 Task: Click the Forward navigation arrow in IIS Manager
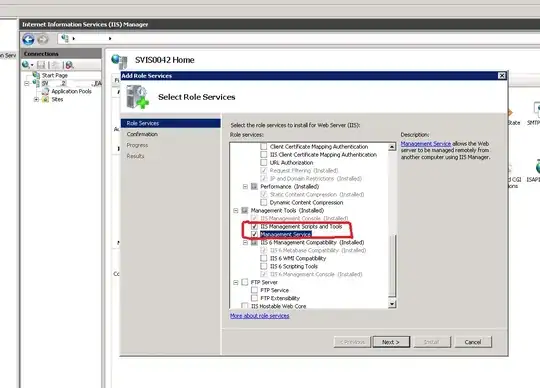[43, 39]
